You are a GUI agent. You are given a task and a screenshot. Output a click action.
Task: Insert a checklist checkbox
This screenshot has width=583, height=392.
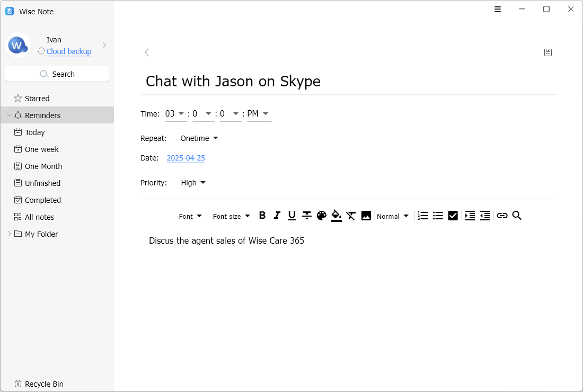click(453, 216)
